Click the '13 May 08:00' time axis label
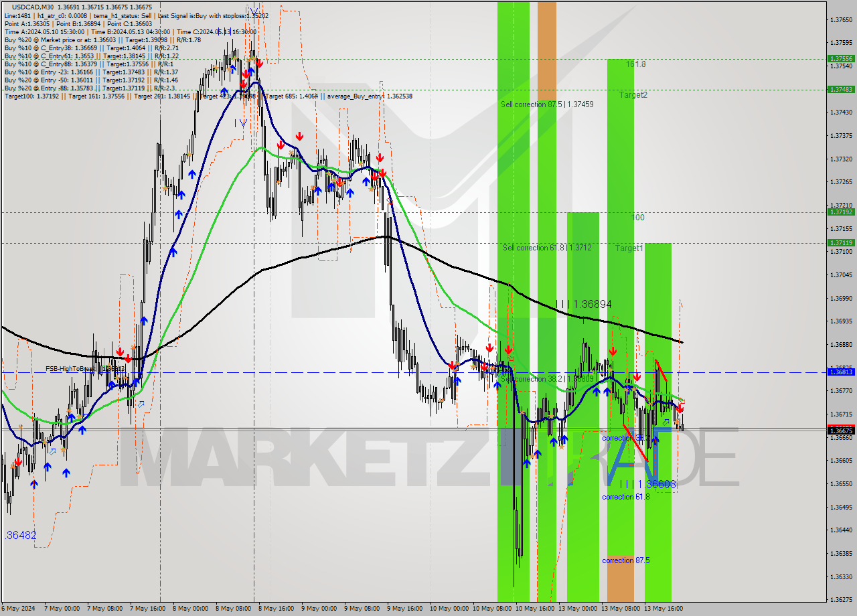Screen dimensions: 857x616 (x=620, y=609)
